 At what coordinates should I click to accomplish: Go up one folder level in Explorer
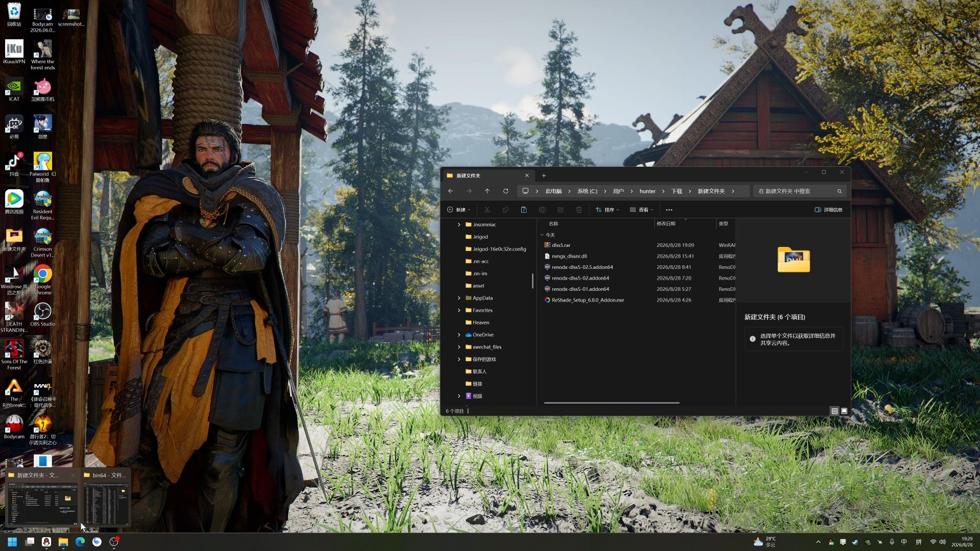coord(487,191)
